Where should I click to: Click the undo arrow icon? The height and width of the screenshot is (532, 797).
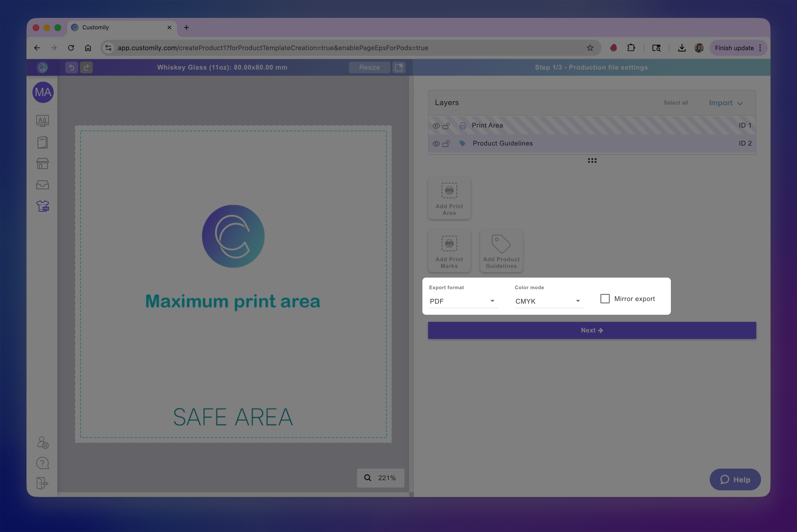coord(72,67)
